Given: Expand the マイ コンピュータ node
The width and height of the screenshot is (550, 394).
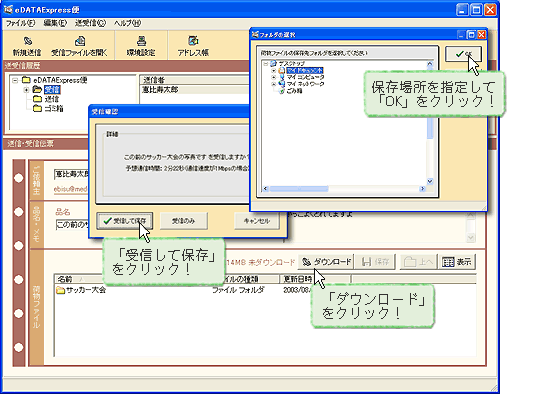Looking at the screenshot, I should (x=274, y=77).
